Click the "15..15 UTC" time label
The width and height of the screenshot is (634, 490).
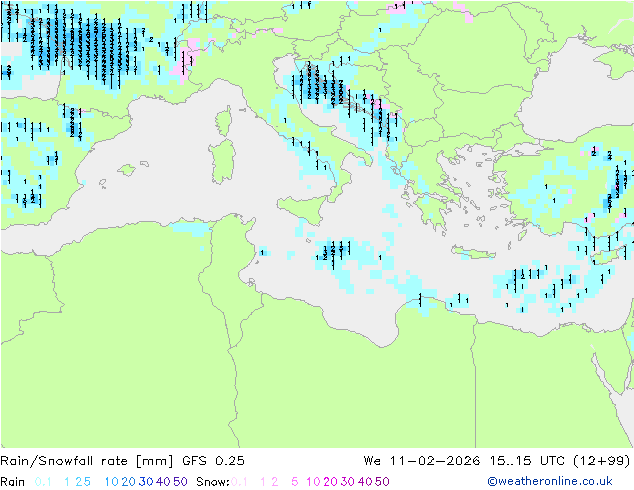click(x=527, y=461)
